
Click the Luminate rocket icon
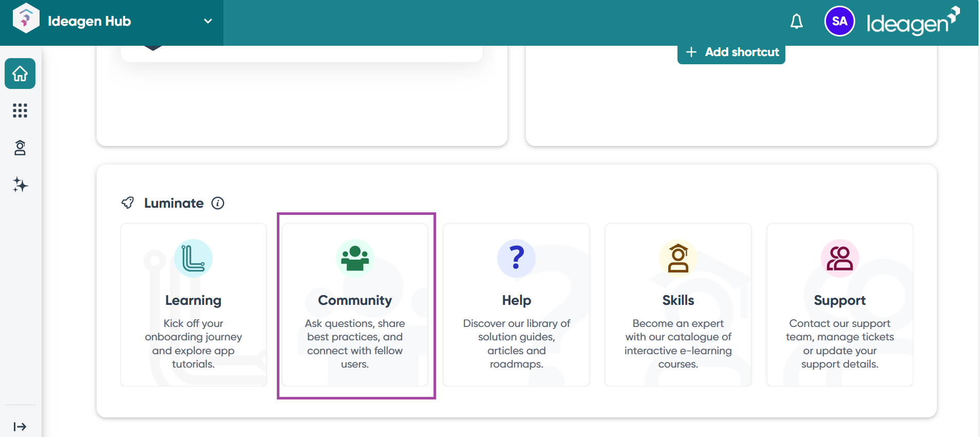point(127,203)
